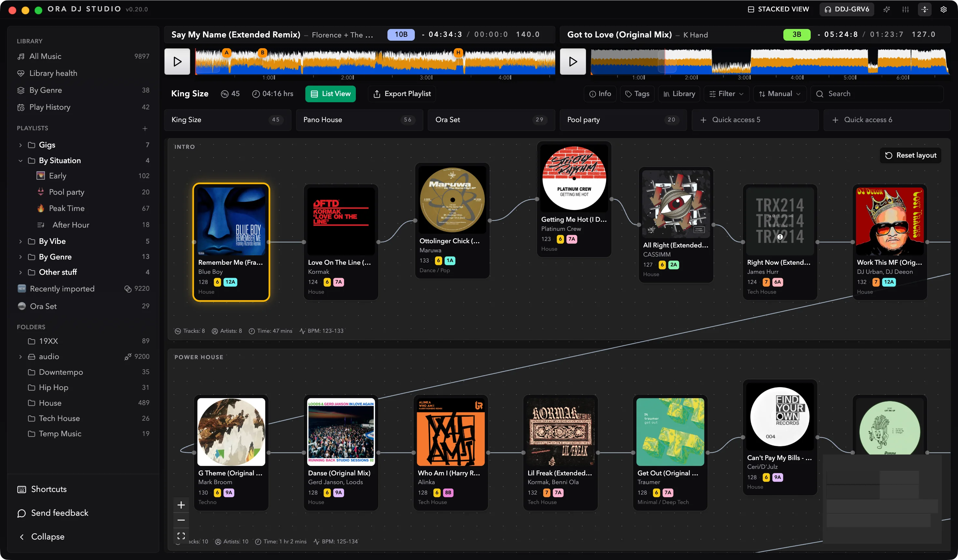Click Reset layout
958x560 pixels.
tap(910, 155)
